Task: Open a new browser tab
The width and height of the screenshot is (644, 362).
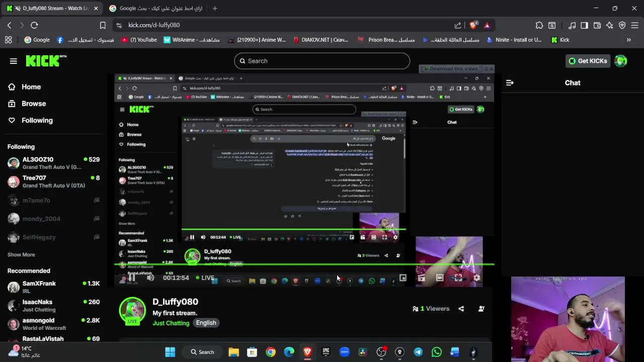Action: (x=215, y=9)
